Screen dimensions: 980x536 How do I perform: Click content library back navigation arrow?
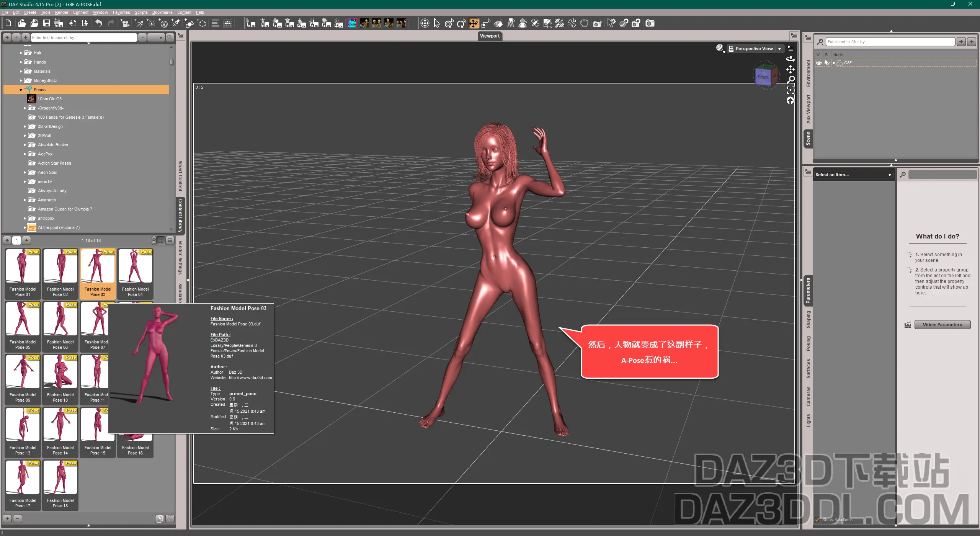(7, 38)
